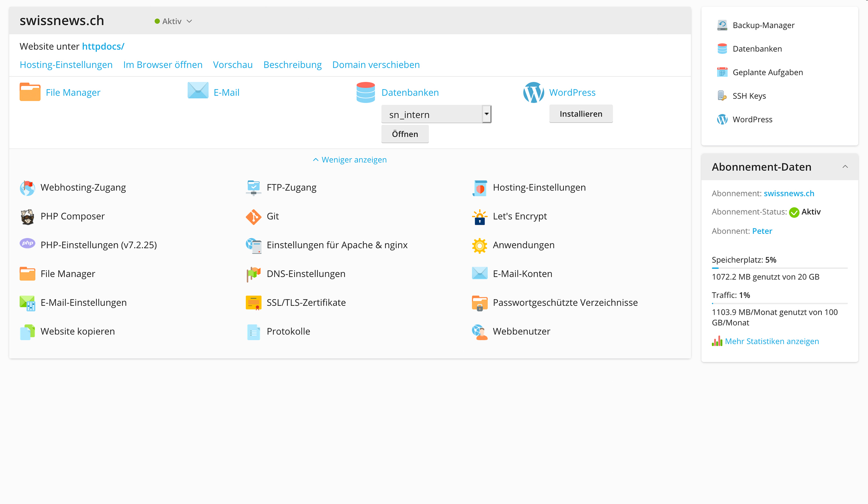
Task: Click the Traffic usage progress bar
Action: point(779,303)
